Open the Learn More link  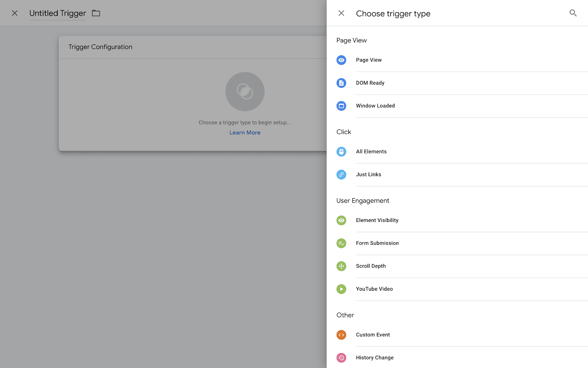click(245, 132)
